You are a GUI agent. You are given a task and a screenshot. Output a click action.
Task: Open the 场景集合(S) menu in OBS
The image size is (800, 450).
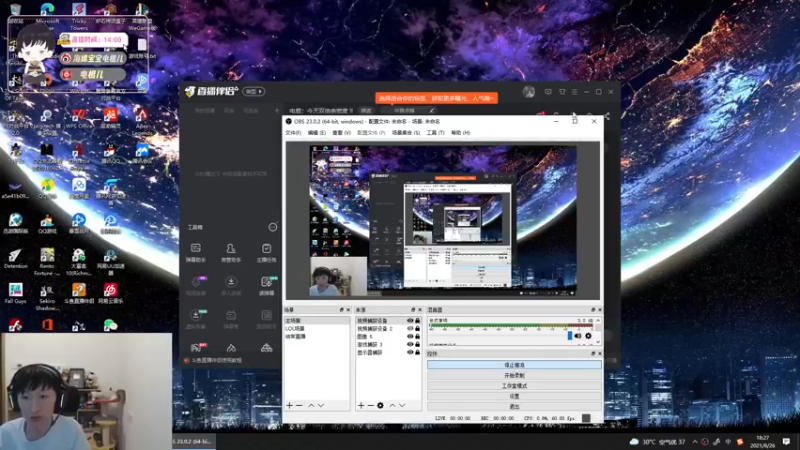pos(406,133)
